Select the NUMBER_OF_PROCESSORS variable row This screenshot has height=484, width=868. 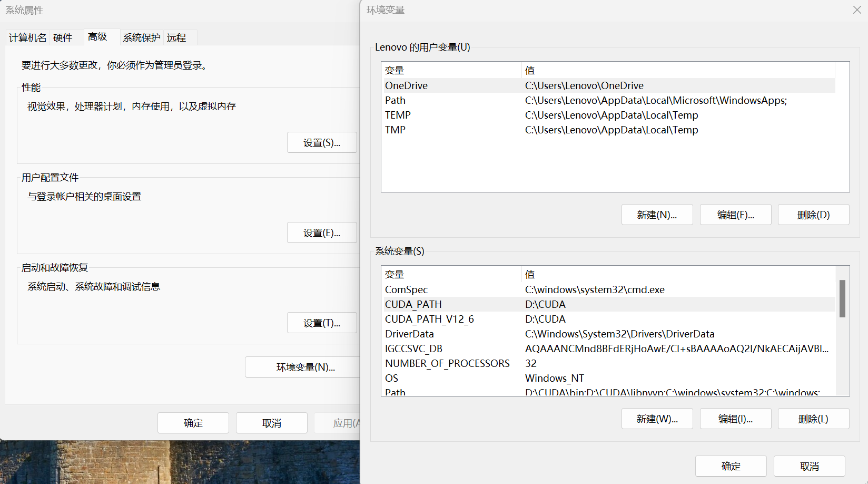[608, 363]
